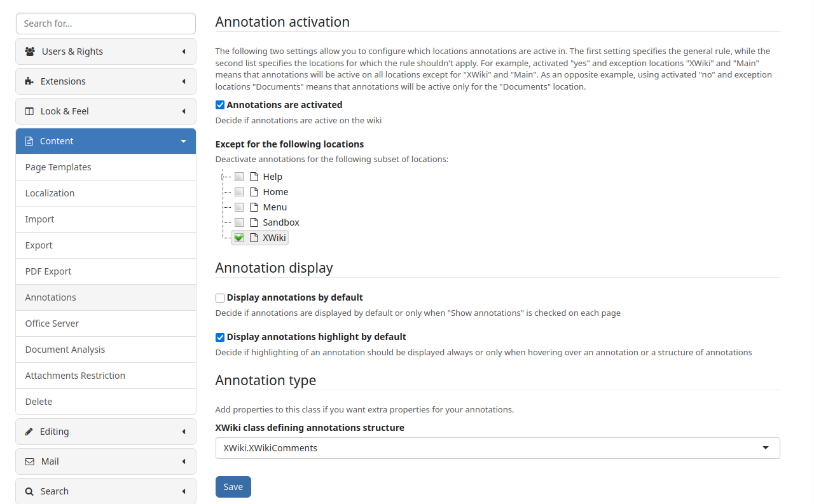Image resolution: width=814 pixels, height=504 pixels.
Task: Uncheck Annotations are activated checkbox
Action: tap(220, 105)
